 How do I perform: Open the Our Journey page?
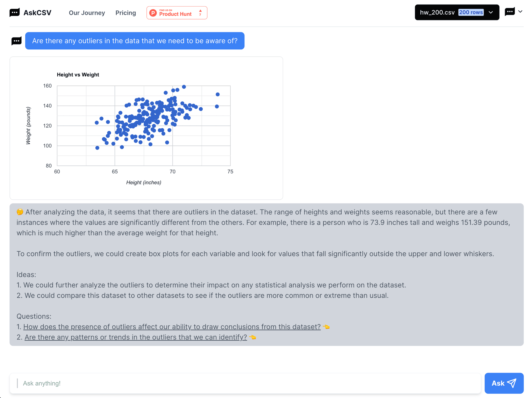[87, 13]
